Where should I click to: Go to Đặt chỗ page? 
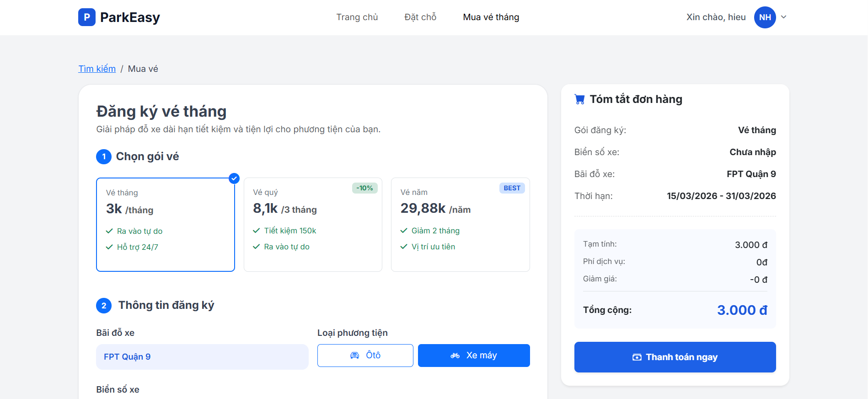(420, 17)
